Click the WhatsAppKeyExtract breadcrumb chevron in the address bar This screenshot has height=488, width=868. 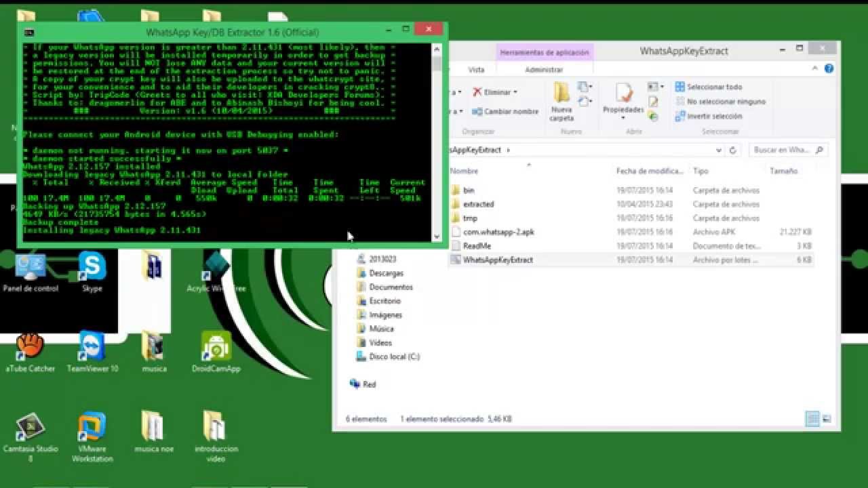point(508,150)
